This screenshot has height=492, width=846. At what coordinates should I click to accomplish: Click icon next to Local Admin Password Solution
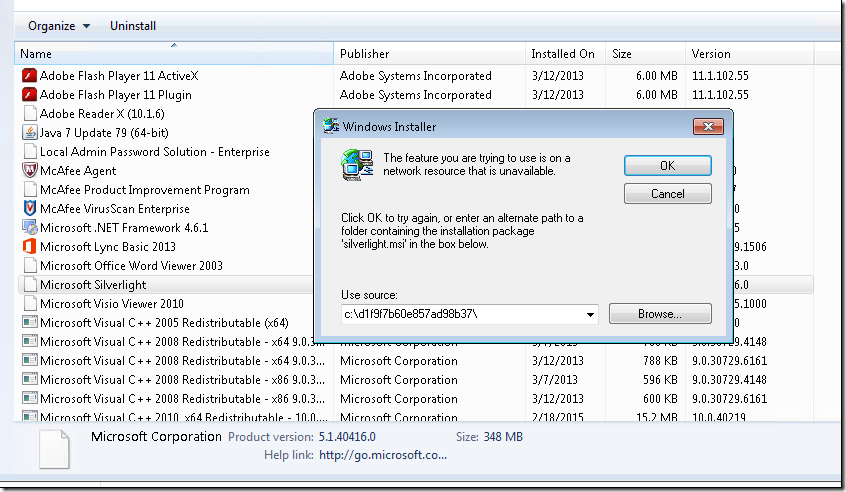point(30,152)
